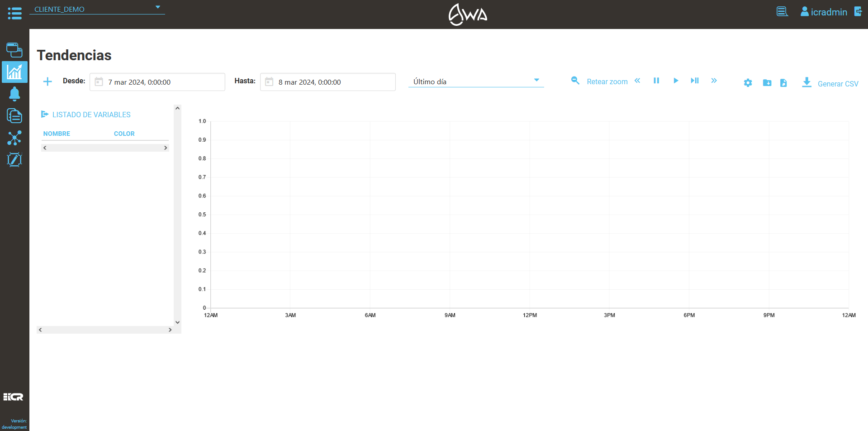Open the editor pencil sidebar icon
Screen dimensions: 868x431
14,159
